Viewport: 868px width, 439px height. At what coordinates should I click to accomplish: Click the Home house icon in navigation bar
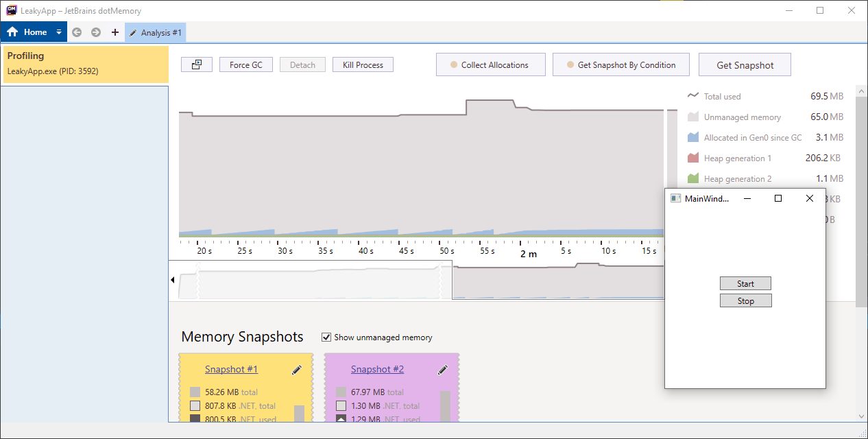[12, 32]
